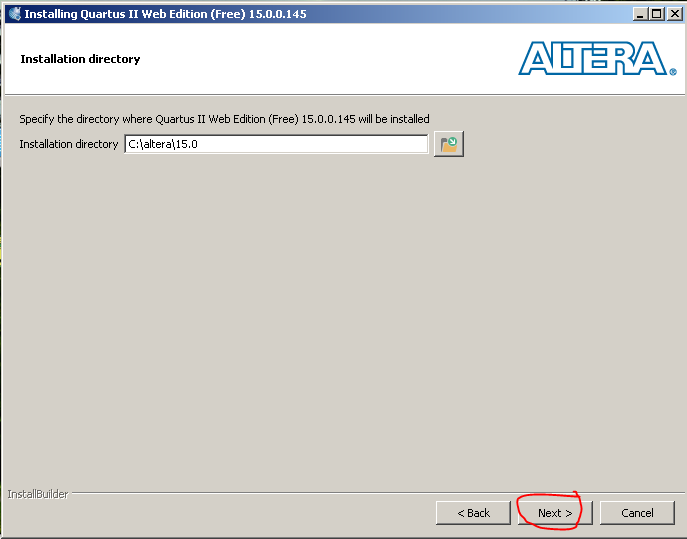Maximize the installer window
Image resolution: width=687 pixels, height=539 pixels.
click(x=656, y=14)
